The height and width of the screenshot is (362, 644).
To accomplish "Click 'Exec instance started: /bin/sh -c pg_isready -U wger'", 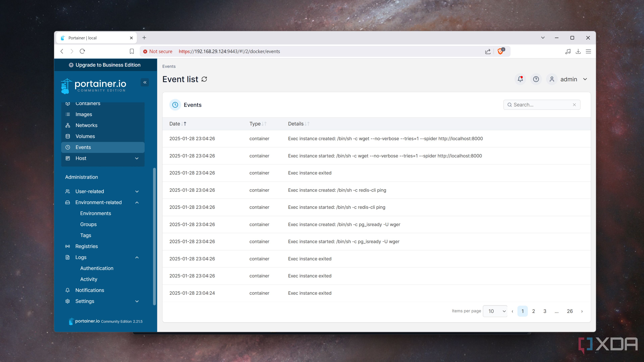I will click(x=344, y=242).
